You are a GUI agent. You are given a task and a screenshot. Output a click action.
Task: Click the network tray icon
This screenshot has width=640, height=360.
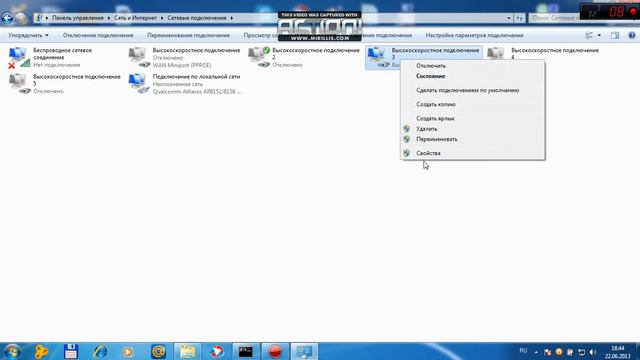point(581,352)
